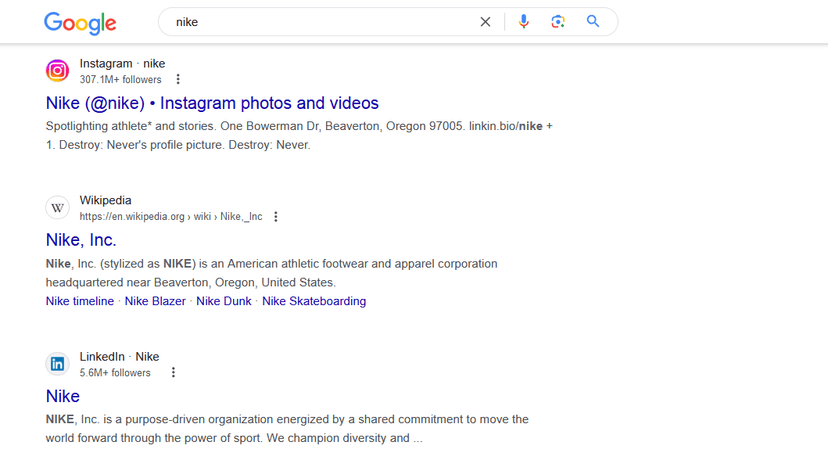828x468 pixels.
Task: Click the Instagram favicon icon
Action: point(58,71)
